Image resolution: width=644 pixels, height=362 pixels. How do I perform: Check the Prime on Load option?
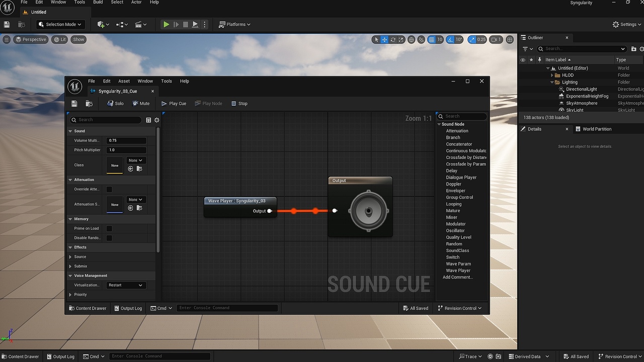[109, 228]
